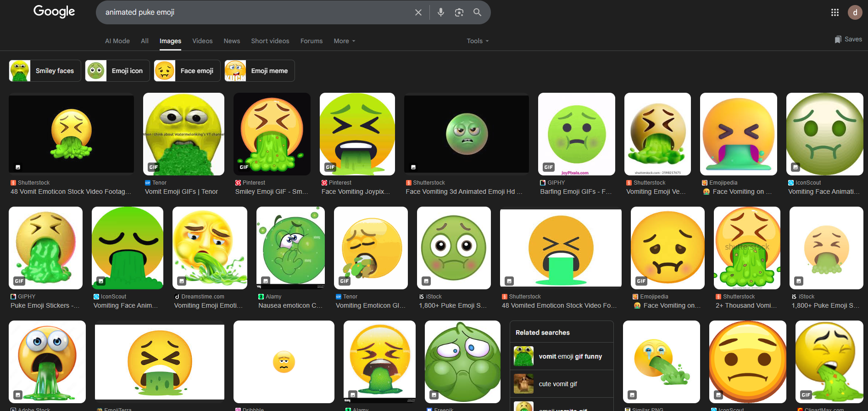
Task: Open 'Vomit Emoji GIFs | Tenor' link
Action: coord(182,192)
